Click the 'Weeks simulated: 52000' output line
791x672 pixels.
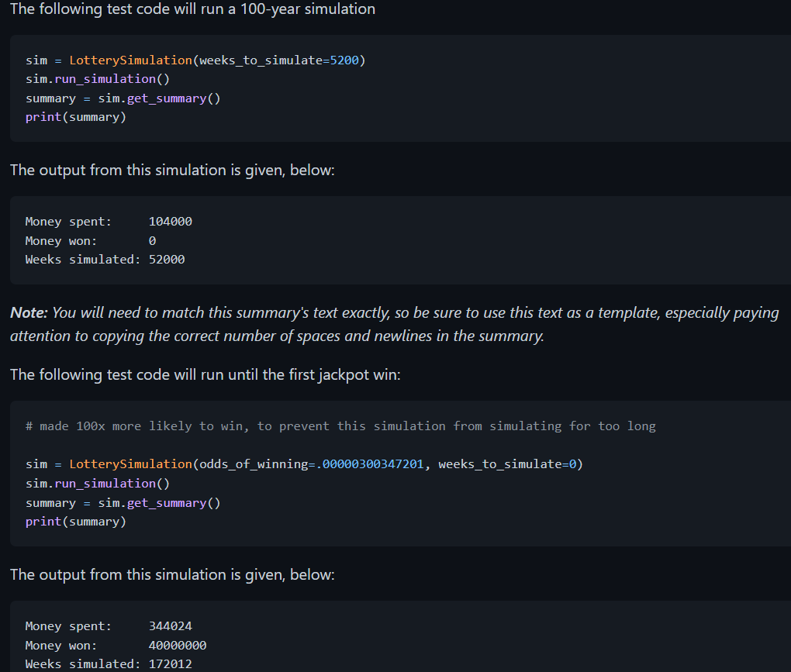pos(105,260)
